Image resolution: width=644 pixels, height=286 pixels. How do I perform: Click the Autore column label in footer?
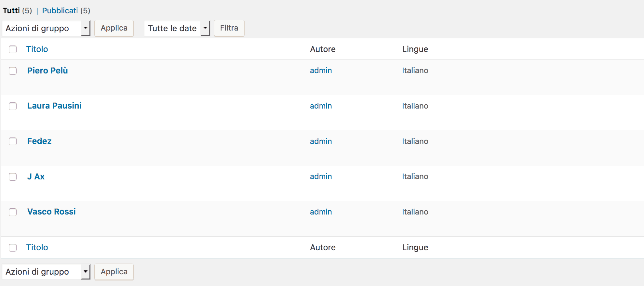pos(323,247)
